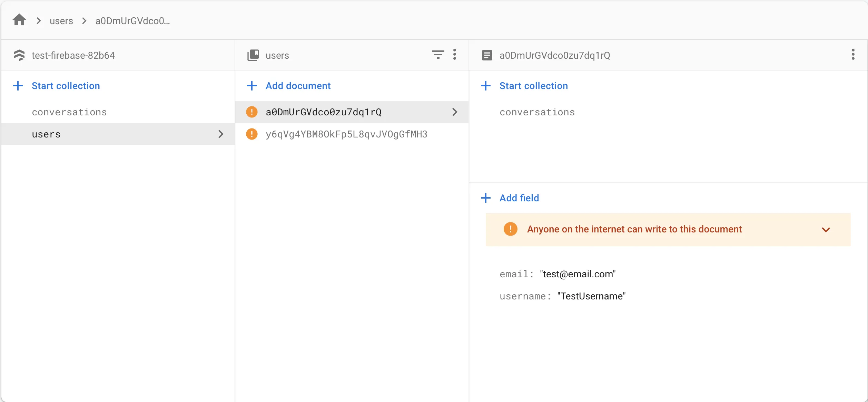Click Add document button
Screen dimensions: 868x402
click(x=298, y=86)
